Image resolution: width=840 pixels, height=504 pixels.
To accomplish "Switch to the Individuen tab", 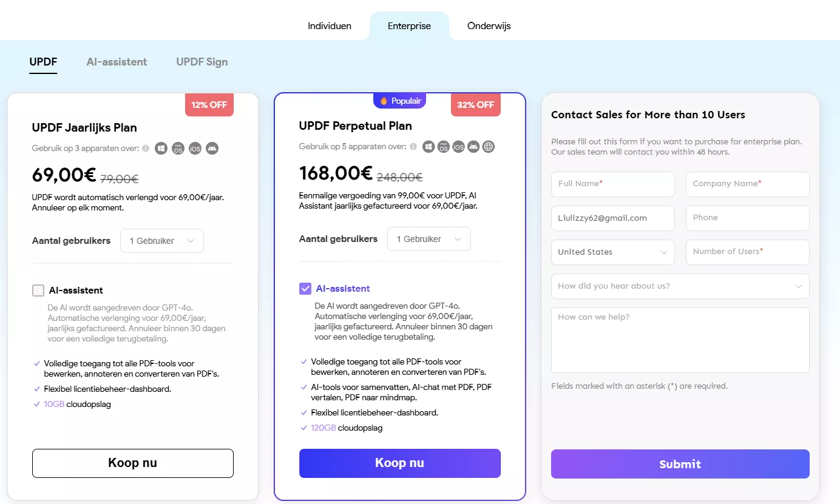I will pos(330,26).
